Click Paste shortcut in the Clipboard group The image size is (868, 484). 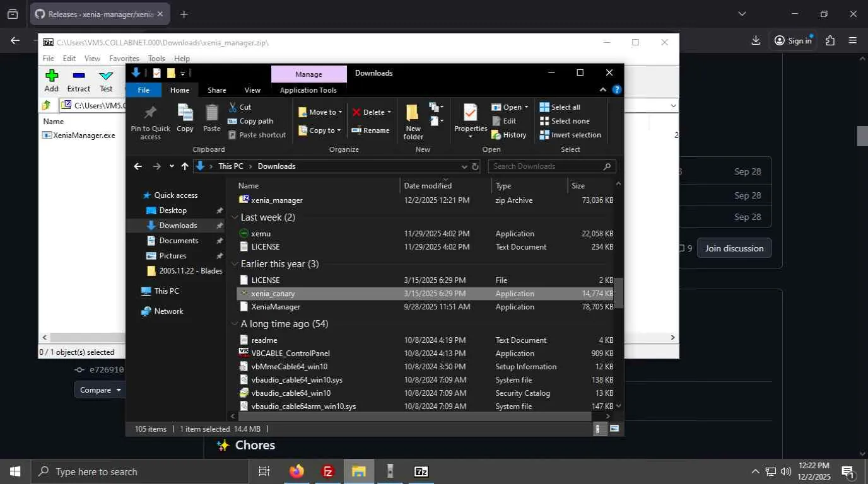257,135
